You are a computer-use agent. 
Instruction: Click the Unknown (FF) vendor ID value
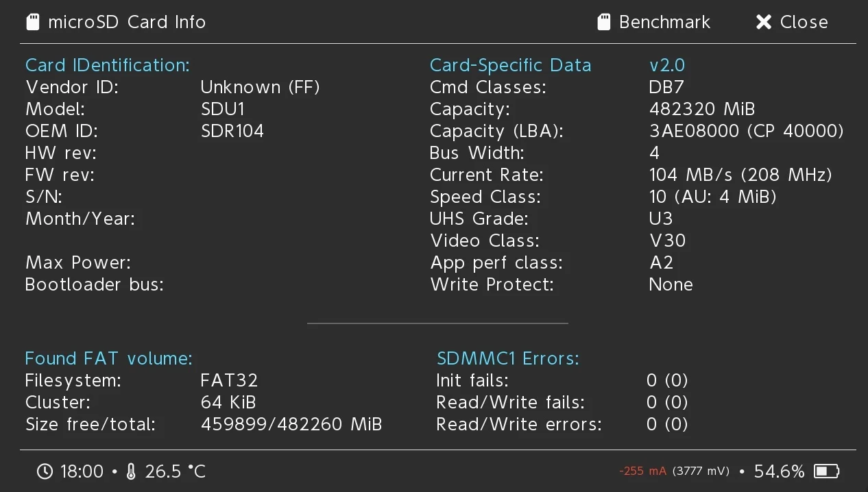(261, 87)
